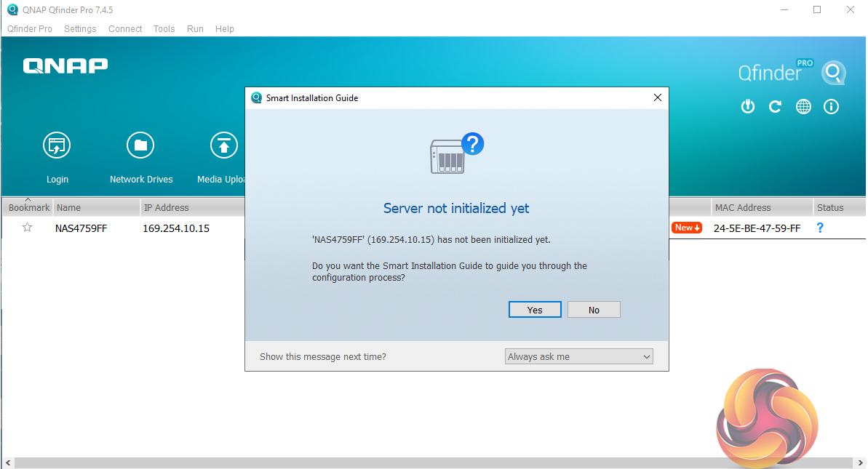This screenshot has width=868, height=469.
Task: Click the Smart Installation Guide title icon
Action: tap(256, 98)
